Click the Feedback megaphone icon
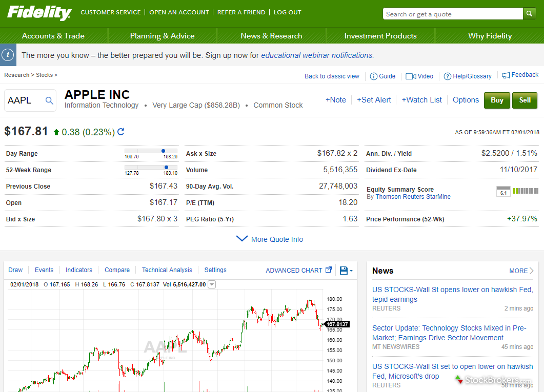Image resolution: width=544 pixels, height=392 pixels. coord(506,75)
